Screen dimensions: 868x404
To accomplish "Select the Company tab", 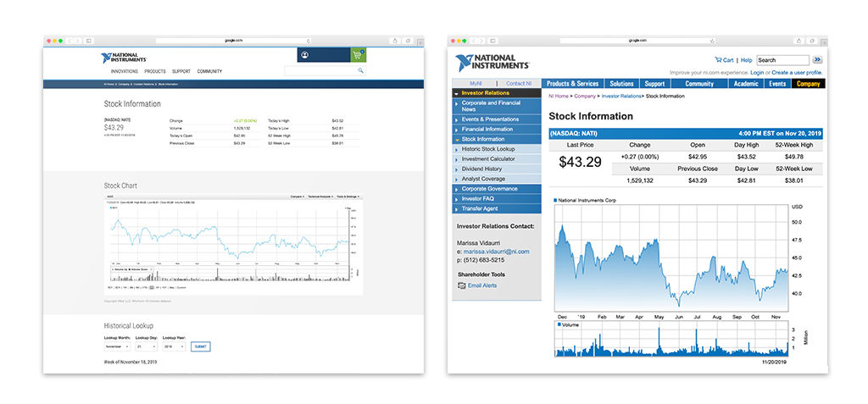I will (808, 84).
